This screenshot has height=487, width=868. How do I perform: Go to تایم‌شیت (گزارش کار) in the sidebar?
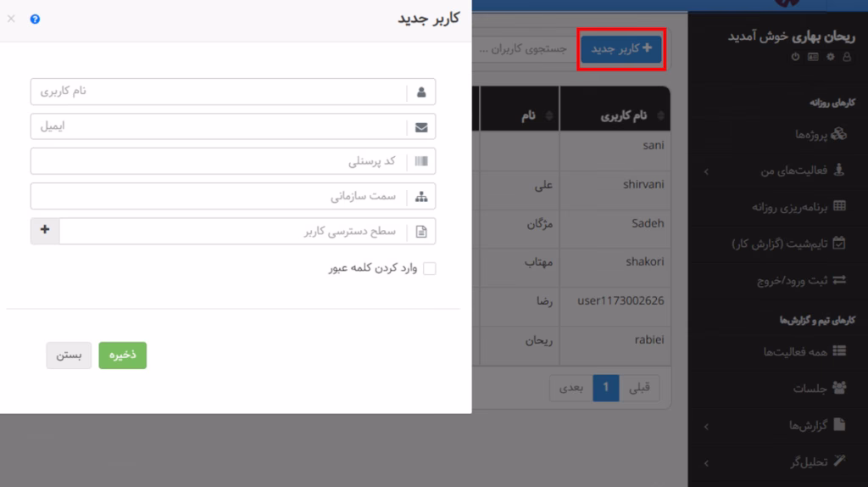(x=788, y=243)
